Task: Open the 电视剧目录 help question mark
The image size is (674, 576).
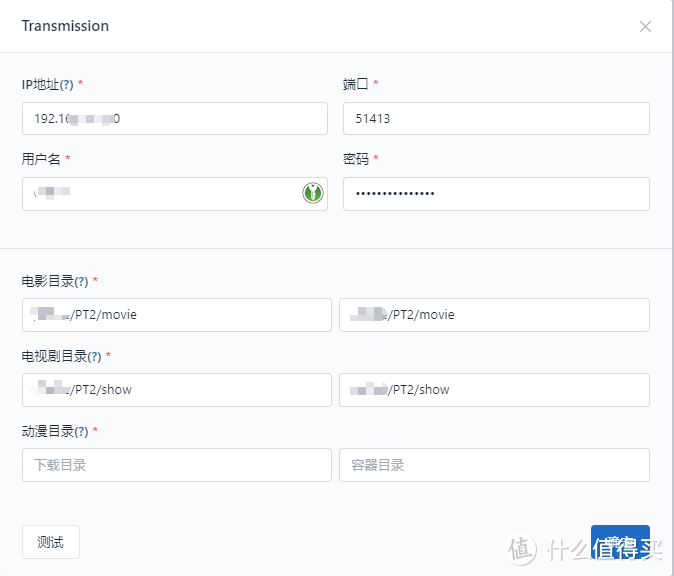Action: (x=94, y=357)
